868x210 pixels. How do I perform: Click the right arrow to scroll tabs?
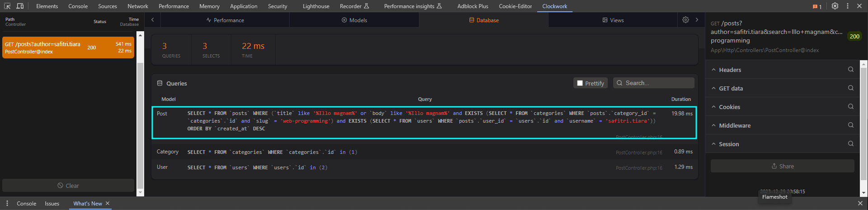697,20
